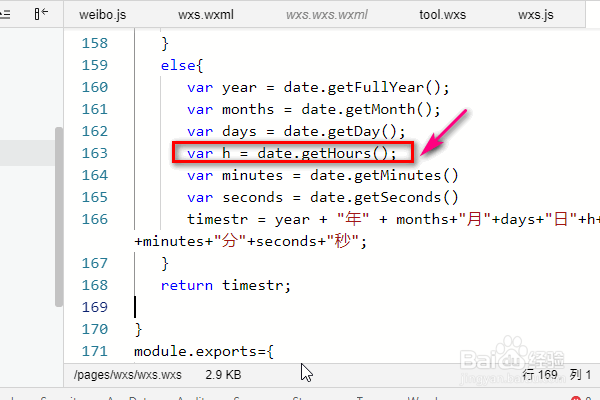Click line number 164 in gutter

pyautogui.click(x=95, y=175)
